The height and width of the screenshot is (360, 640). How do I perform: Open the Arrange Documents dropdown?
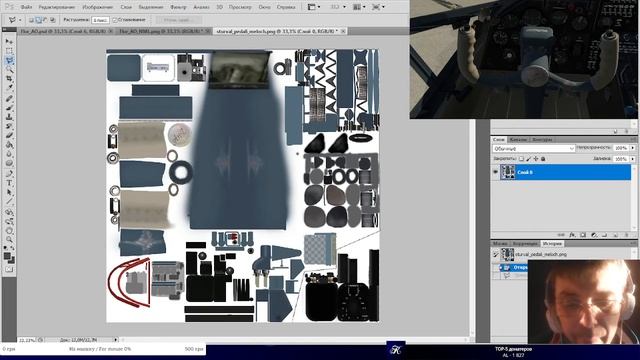pyautogui.click(x=359, y=7)
